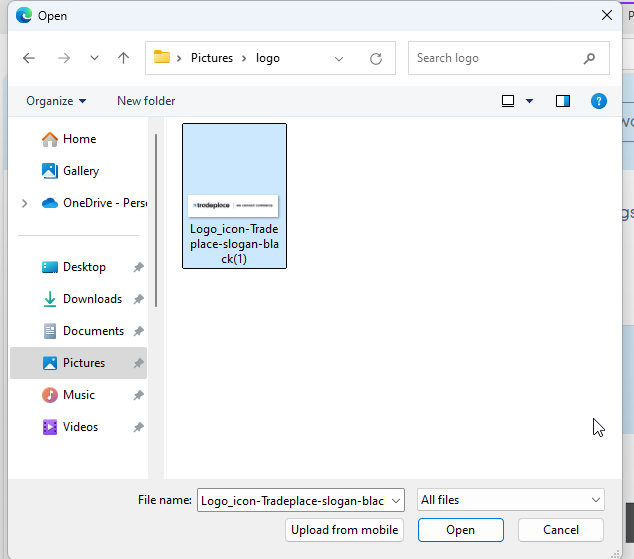Screen dimensions: 634x559
Task: Click the pin icon beside Downloads
Action: tap(139, 299)
